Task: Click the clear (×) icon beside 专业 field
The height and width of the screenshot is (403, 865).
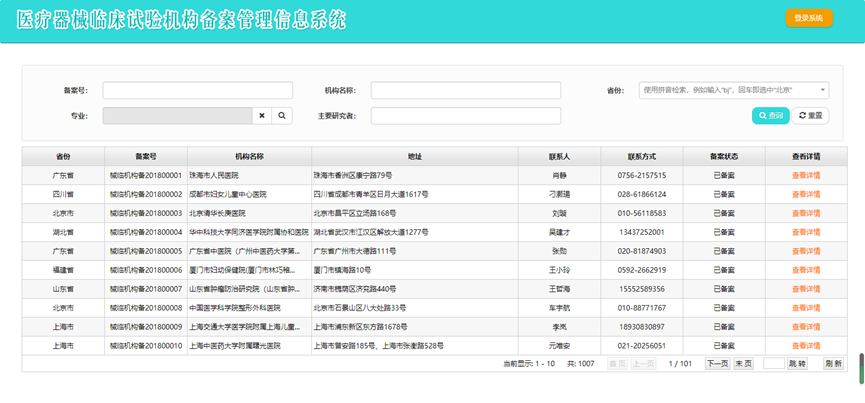Action: point(262,116)
